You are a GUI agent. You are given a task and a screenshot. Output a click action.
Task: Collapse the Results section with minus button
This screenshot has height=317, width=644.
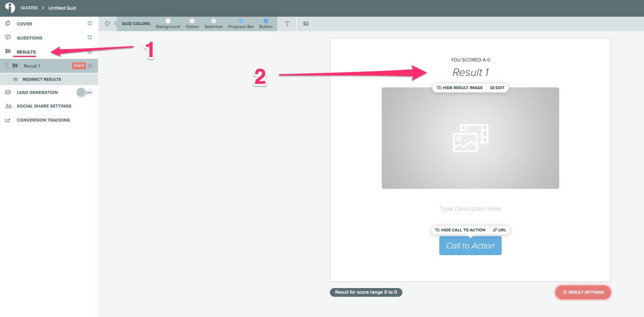(x=90, y=52)
